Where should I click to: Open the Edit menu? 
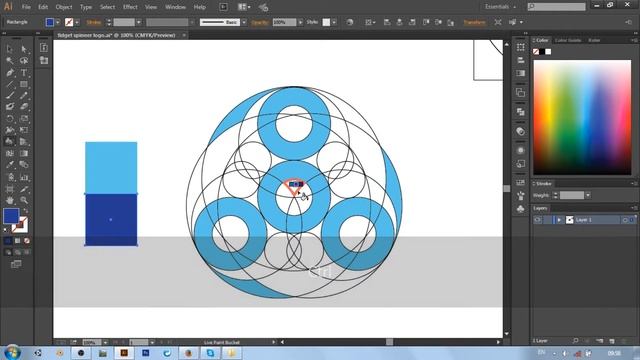[x=43, y=7]
